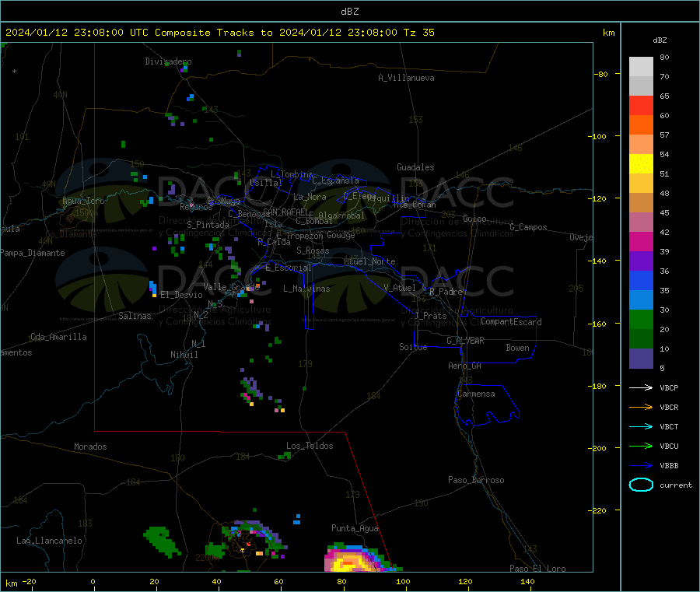Screen dimensions: 700x592
Task: Click the Lag.Llancanelo location label
Action: click(49, 541)
